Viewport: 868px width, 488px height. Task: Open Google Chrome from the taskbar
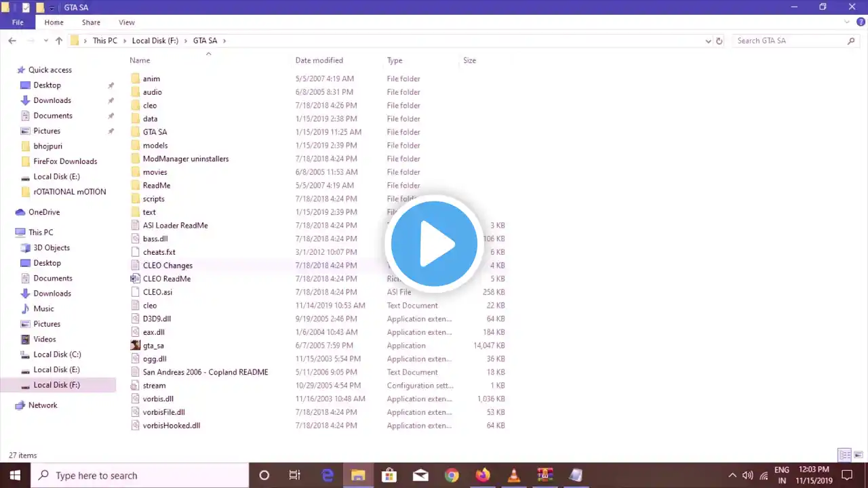pyautogui.click(x=452, y=475)
